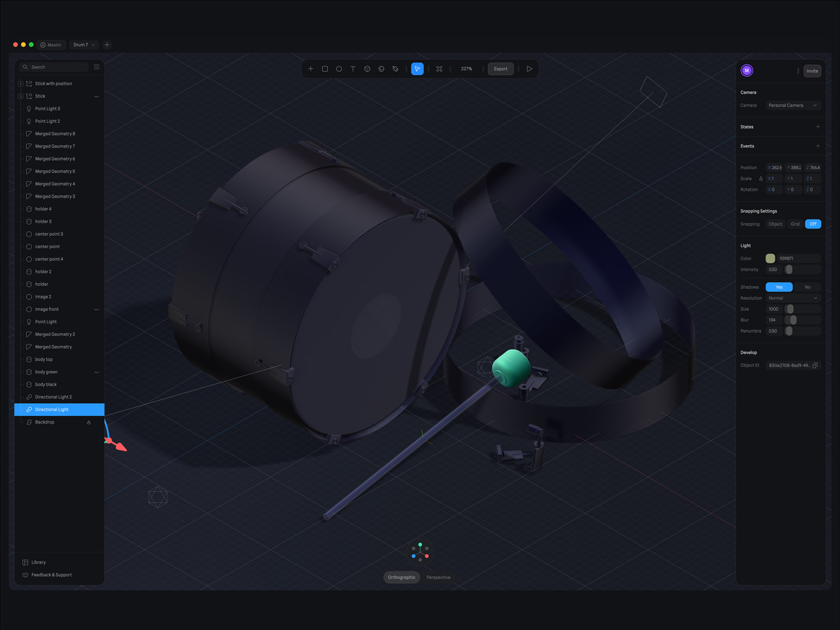Screen dimensions: 840x630
Task: Open the add object plus menu
Action: coord(310,68)
